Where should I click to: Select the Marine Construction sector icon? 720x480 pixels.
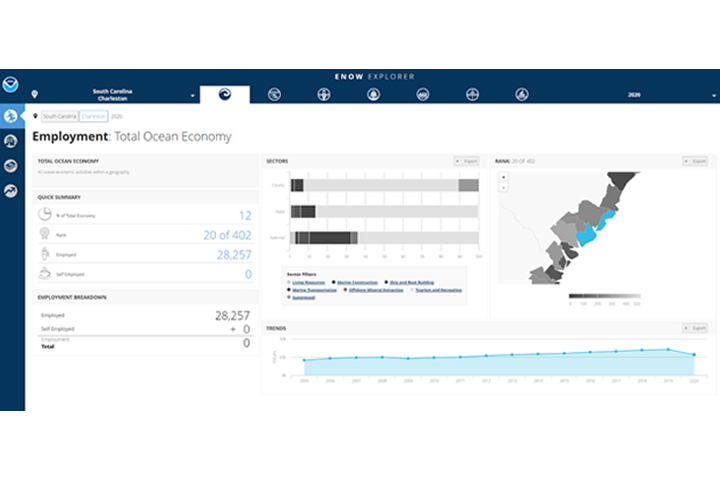tap(324, 94)
